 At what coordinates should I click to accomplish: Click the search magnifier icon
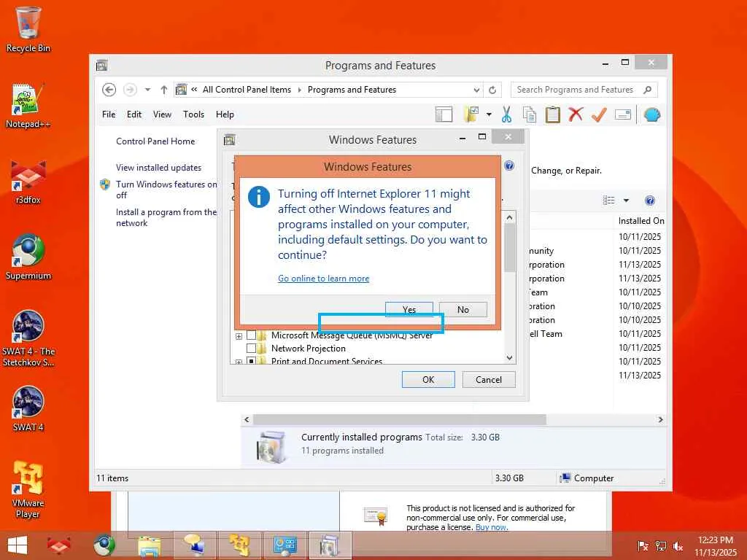coord(647,90)
